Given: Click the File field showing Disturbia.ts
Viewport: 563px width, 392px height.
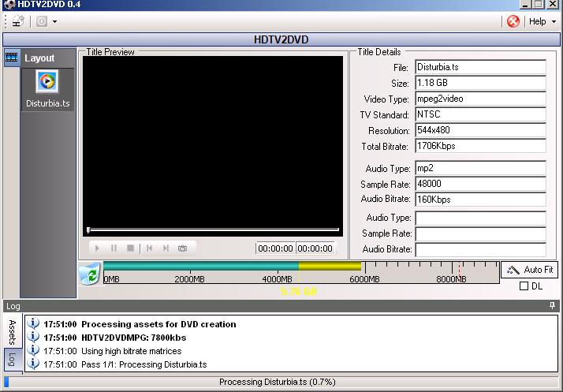Looking at the screenshot, I should tap(480, 67).
